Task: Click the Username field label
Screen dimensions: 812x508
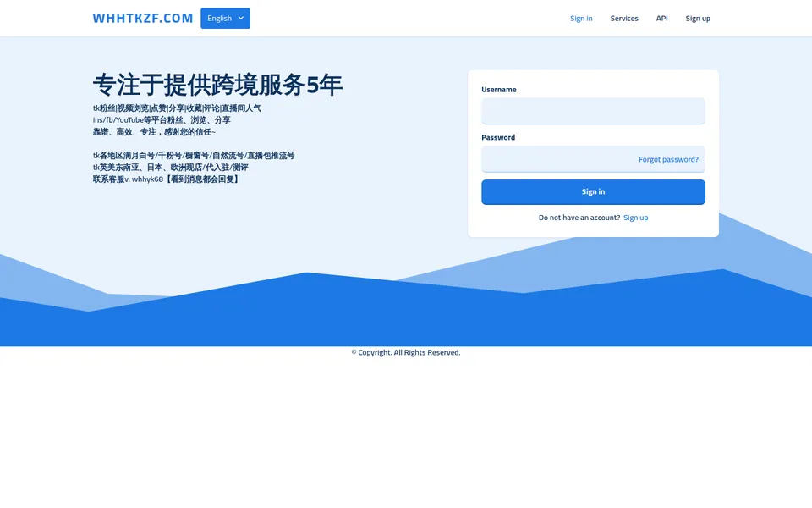Action: pos(499,89)
